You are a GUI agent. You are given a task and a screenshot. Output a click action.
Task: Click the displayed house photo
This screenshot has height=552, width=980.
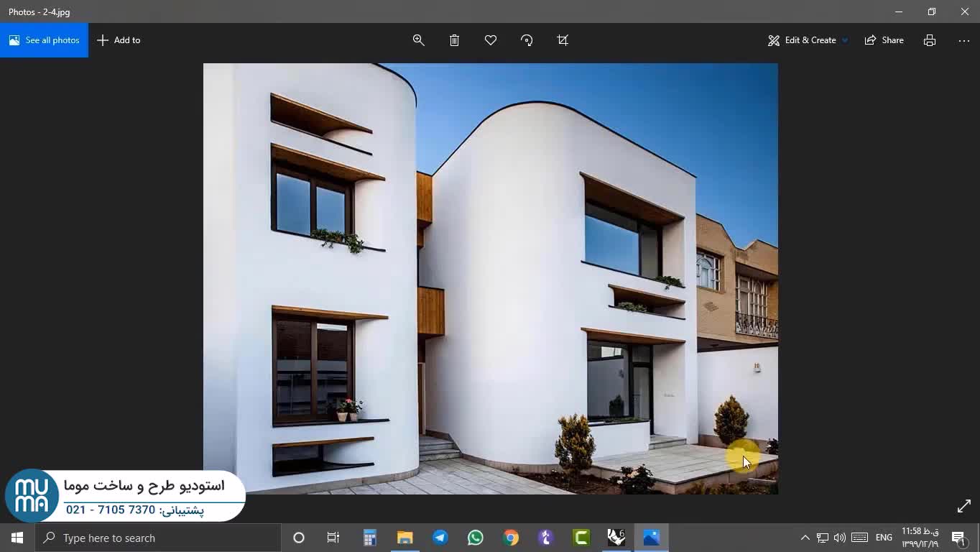pyautogui.click(x=491, y=279)
